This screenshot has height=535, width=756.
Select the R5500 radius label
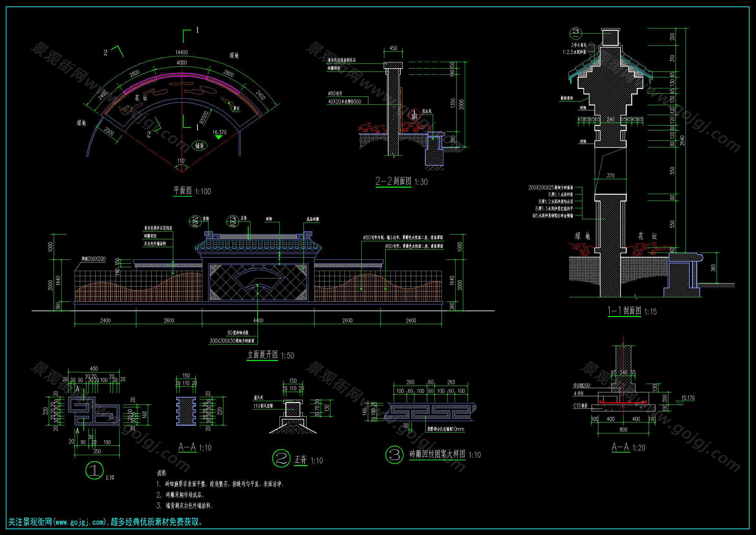point(204,117)
